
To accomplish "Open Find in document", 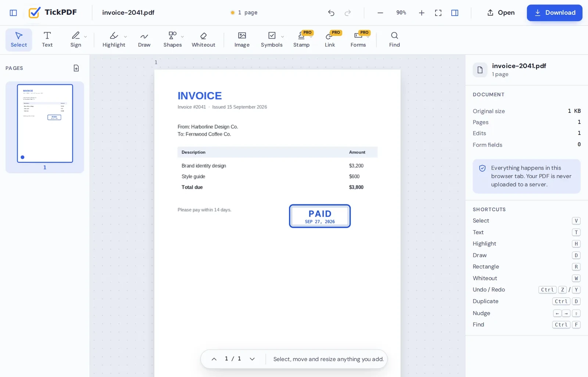I will [394, 40].
